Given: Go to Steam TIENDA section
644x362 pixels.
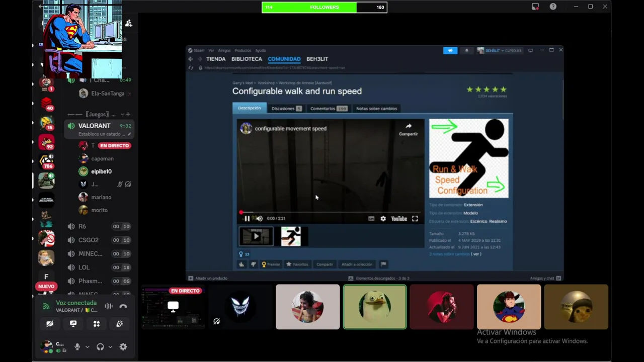Looking at the screenshot, I should (216, 59).
